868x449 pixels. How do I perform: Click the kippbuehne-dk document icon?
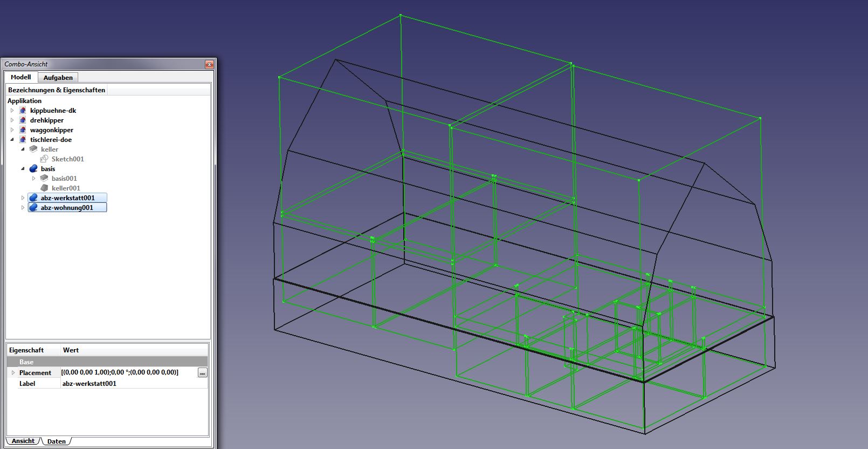click(23, 111)
